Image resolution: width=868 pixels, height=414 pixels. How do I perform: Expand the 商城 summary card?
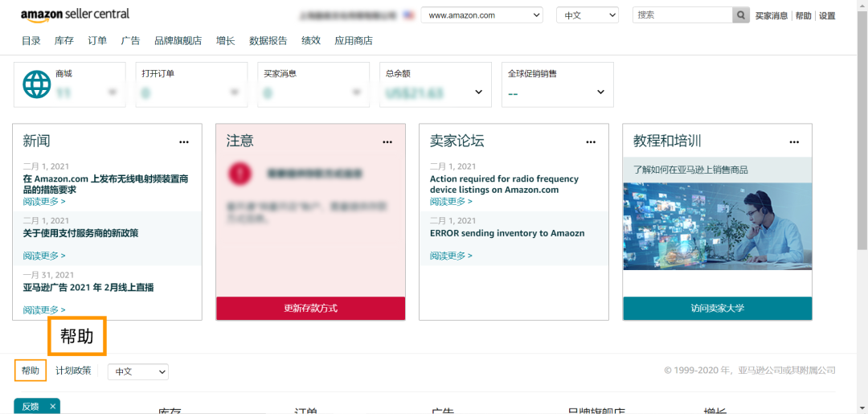[113, 92]
